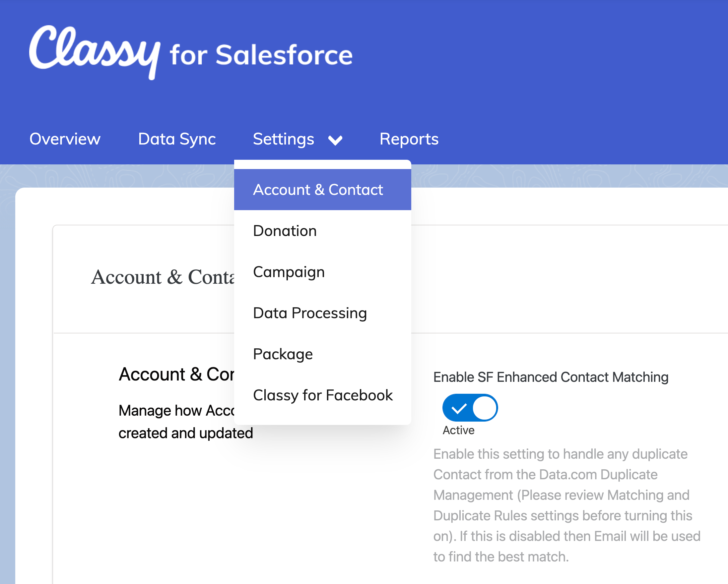The image size is (728, 584).
Task: Toggle Enable SF Enhanced Contact Matching switch
Action: [x=470, y=408]
